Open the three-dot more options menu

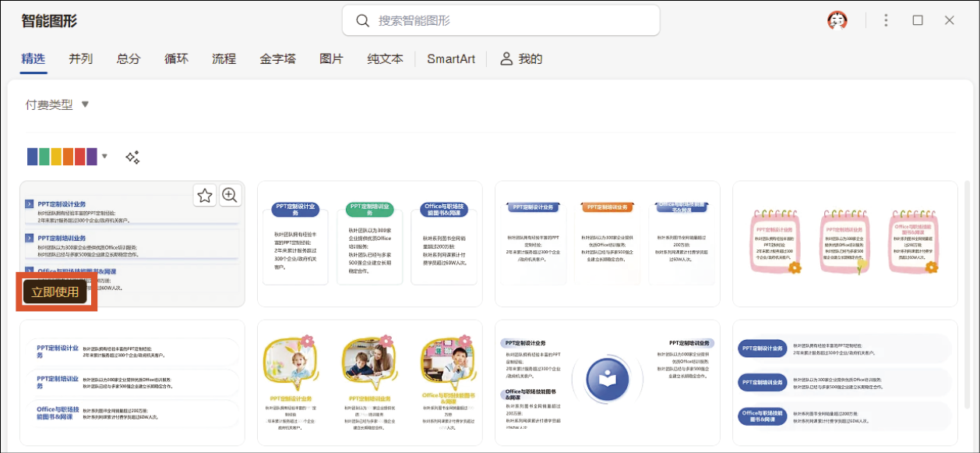coord(886,21)
